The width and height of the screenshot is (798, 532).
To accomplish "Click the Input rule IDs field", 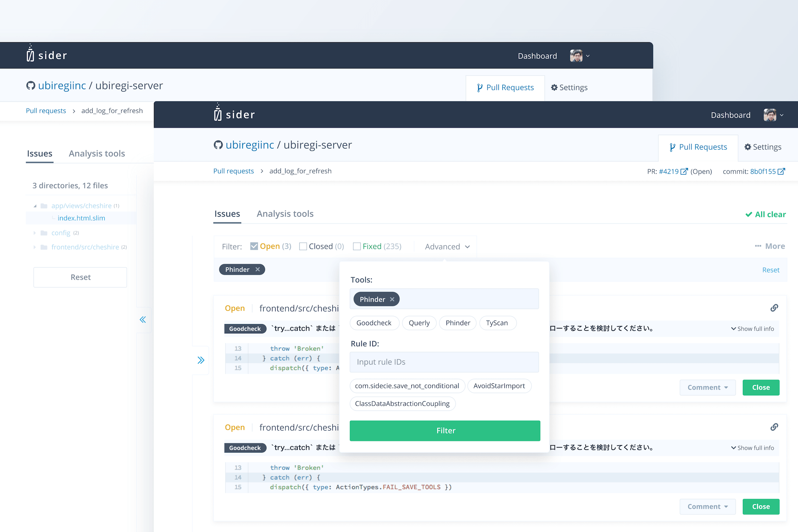I will [444, 362].
